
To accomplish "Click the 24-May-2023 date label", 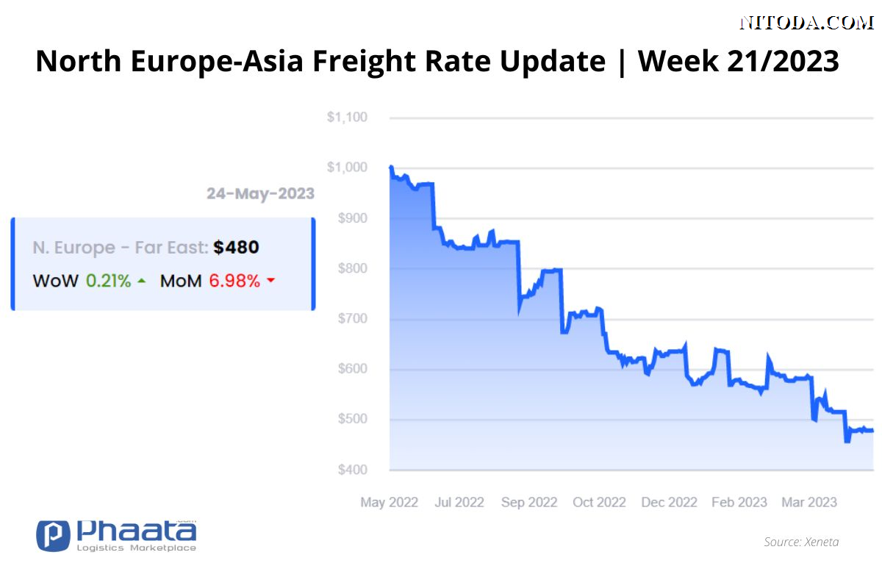I will point(260,194).
